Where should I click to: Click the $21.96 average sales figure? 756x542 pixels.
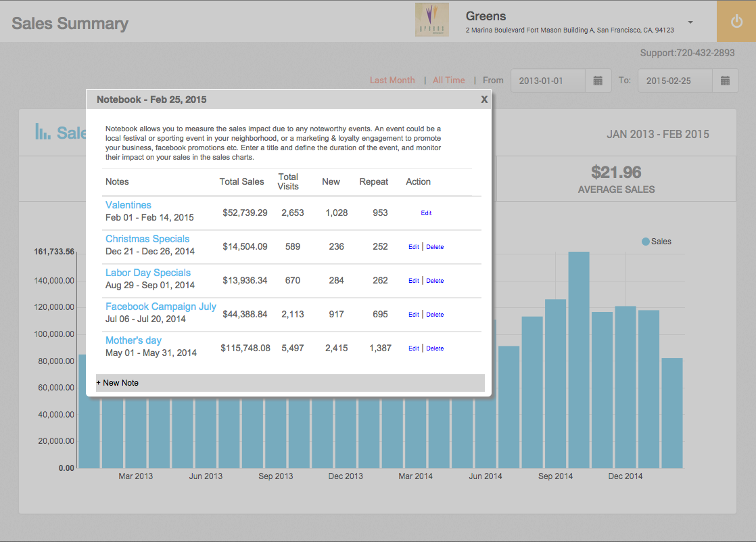[616, 173]
